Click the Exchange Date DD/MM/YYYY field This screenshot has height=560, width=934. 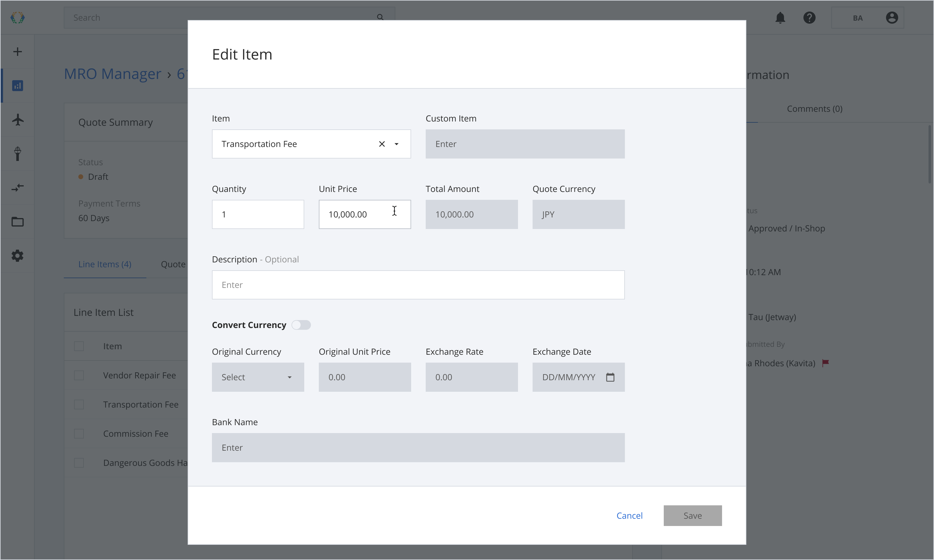coord(579,377)
